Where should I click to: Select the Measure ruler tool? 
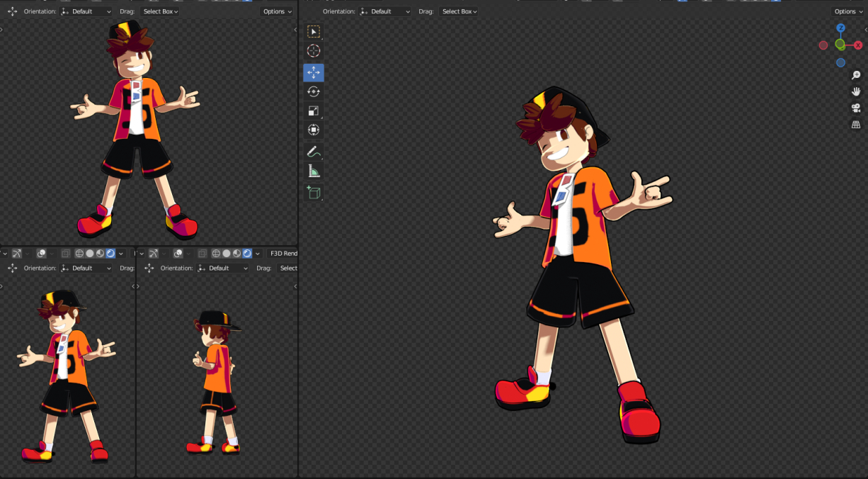click(314, 171)
